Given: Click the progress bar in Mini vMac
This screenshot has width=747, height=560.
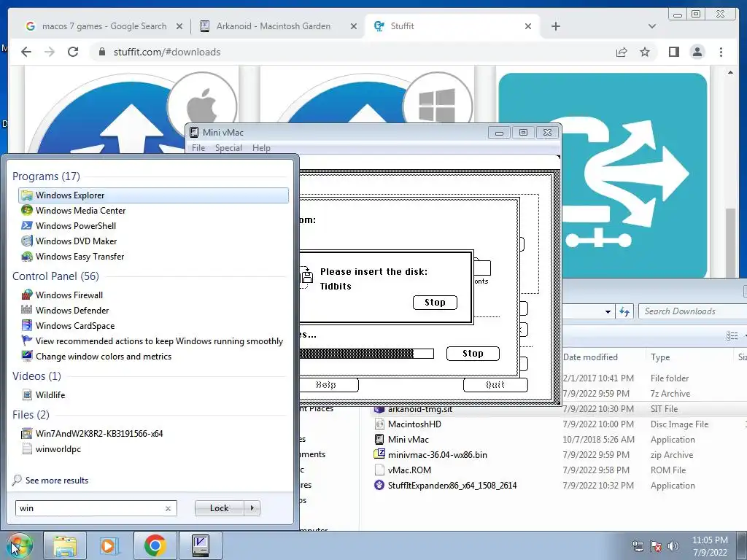Looking at the screenshot, I should point(366,354).
